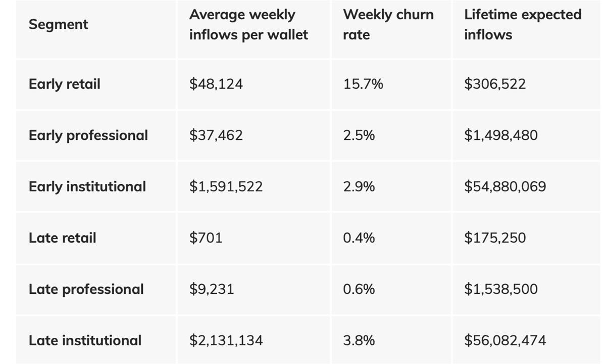
Task: Click the Lifetime expected inflows header
Action: (522, 25)
